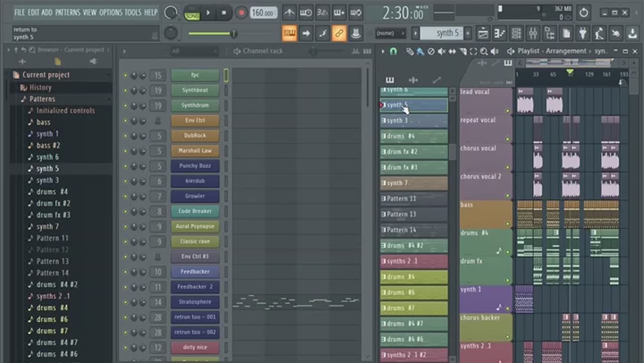Click the Play button in transport
The width and height of the screenshot is (644, 363).
point(208,13)
